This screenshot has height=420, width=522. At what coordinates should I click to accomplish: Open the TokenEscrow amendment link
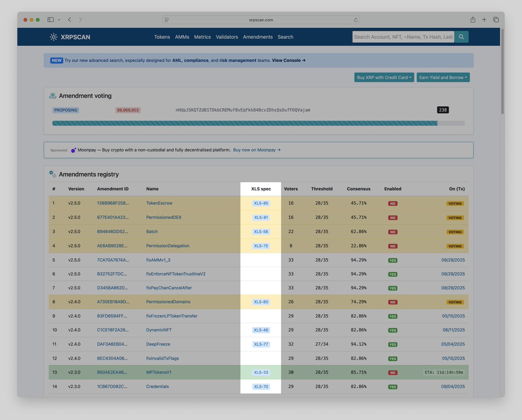[159, 203]
